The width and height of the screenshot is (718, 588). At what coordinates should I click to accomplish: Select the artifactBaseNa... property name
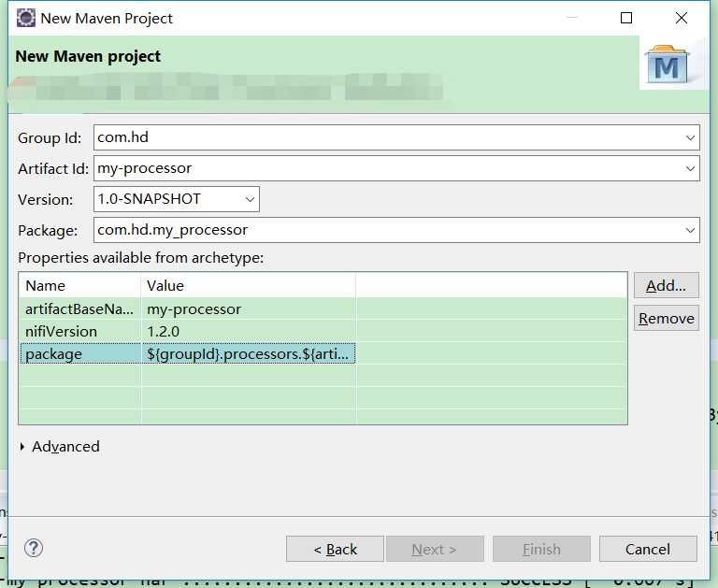click(x=80, y=309)
